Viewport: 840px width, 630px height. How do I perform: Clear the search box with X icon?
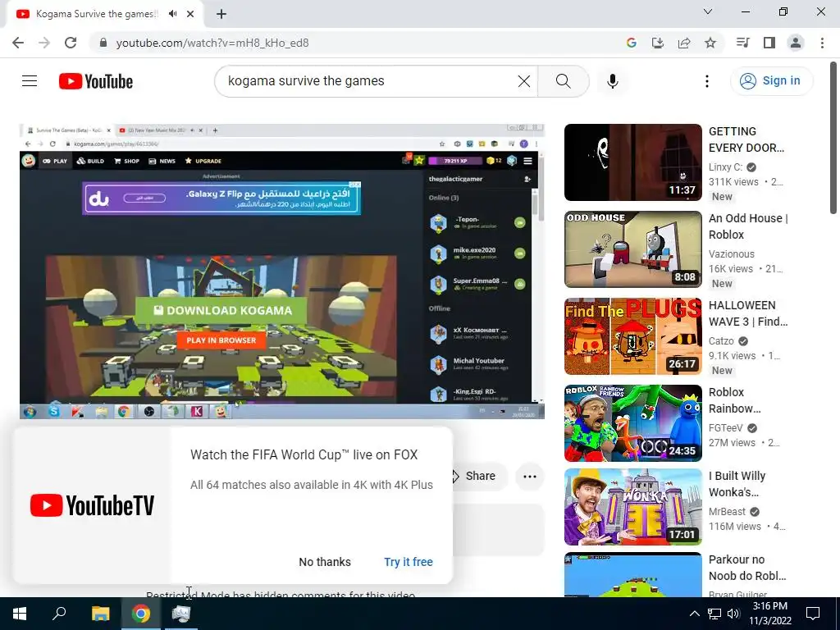click(x=524, y=81)
